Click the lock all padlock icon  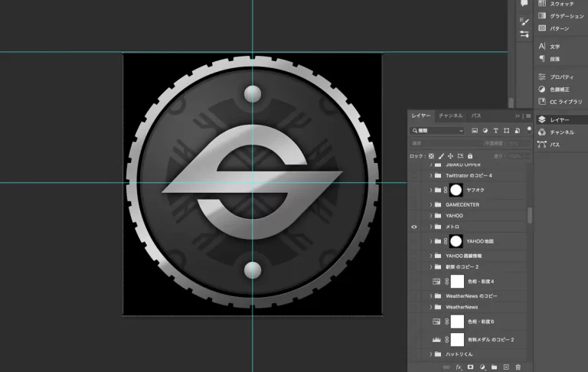click(x=470, y=156)
